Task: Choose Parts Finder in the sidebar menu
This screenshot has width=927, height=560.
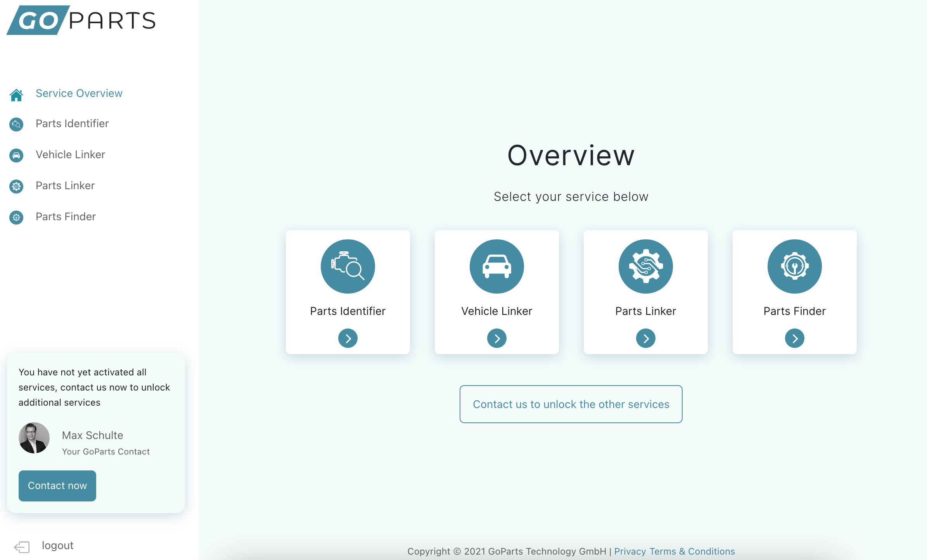Action: tap(66, 216)
